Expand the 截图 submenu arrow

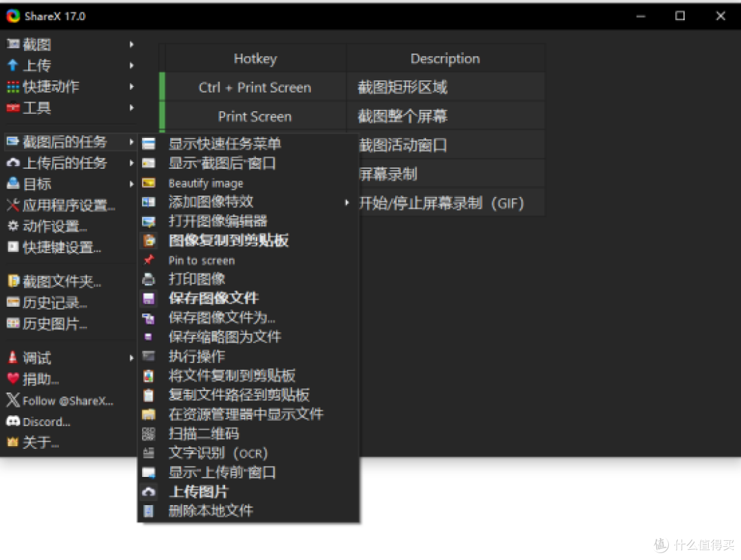[132, 45]
